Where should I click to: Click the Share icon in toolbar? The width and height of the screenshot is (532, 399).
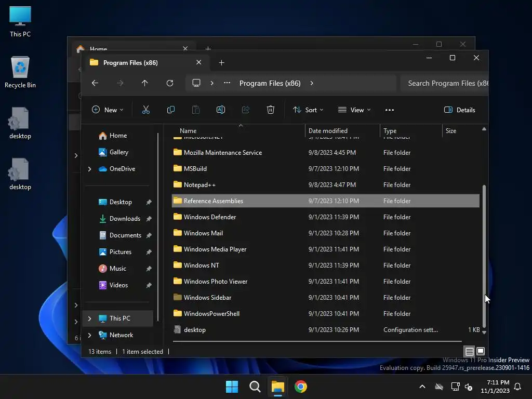(x=246, y=110)
